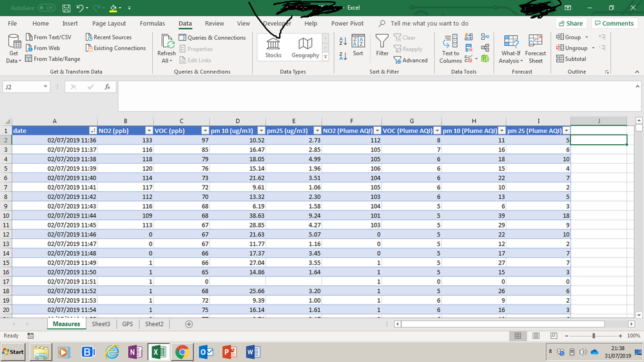The height and width of the screenshot is (362, 644).
Task: Toggle the AutoSave switch
Action: pos(46,8)
